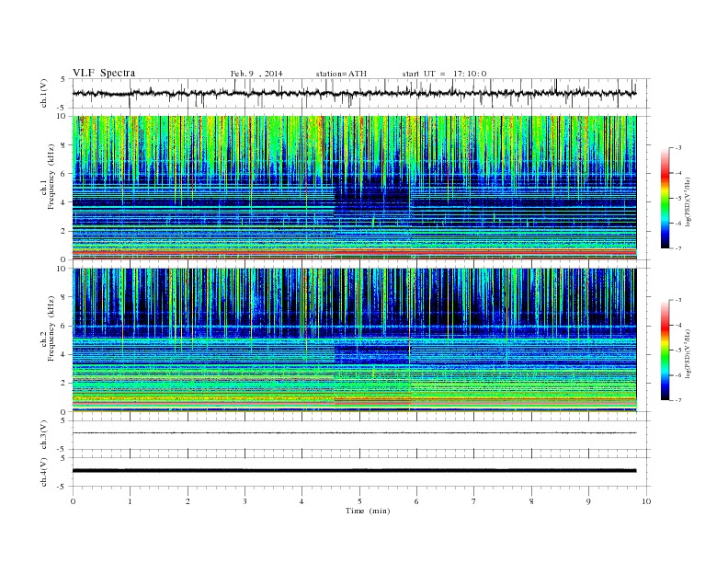The image size is (728, 563).
Task: Click the '6' frequency tick of ch.2 spectrogram
Action: coord(63,326)
